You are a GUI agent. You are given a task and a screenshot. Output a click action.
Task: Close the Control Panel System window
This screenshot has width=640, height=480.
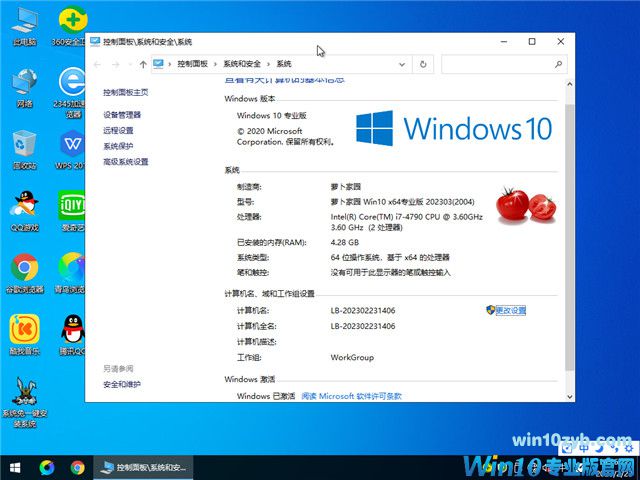point(561,42)
